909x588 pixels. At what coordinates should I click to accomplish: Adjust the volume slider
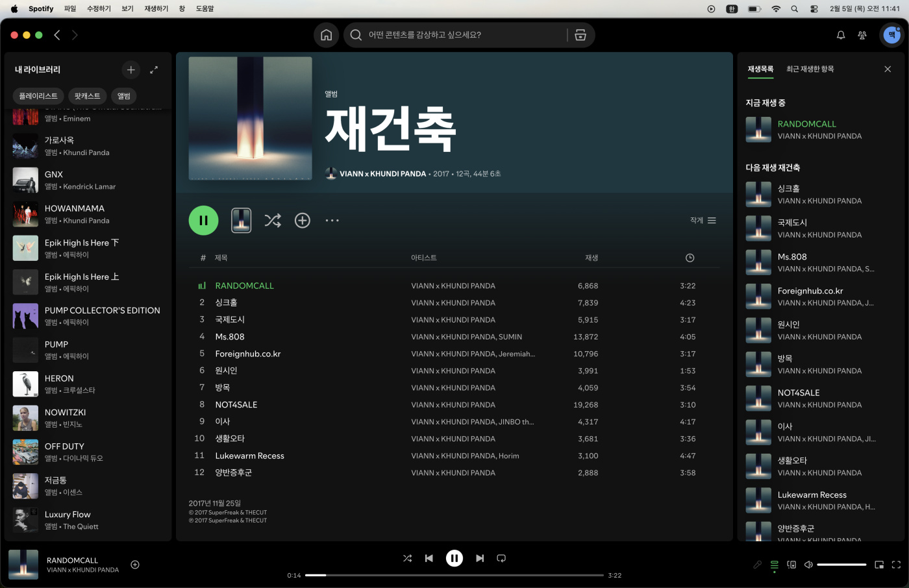pyautogui.click(x=841, y=565)
